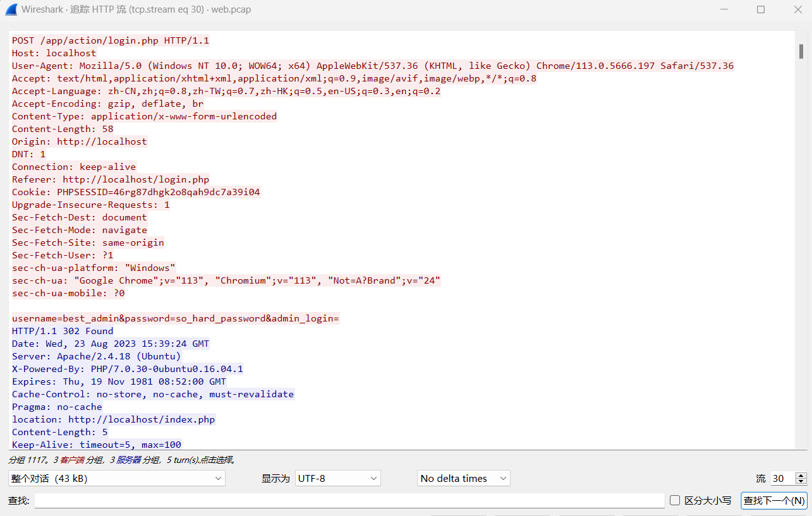Click the 'sec-ch-ua: "Google Chrome";v="113"' line
Image resolution: width=812 pixels, height=516 pixels.
pos(226,280)
